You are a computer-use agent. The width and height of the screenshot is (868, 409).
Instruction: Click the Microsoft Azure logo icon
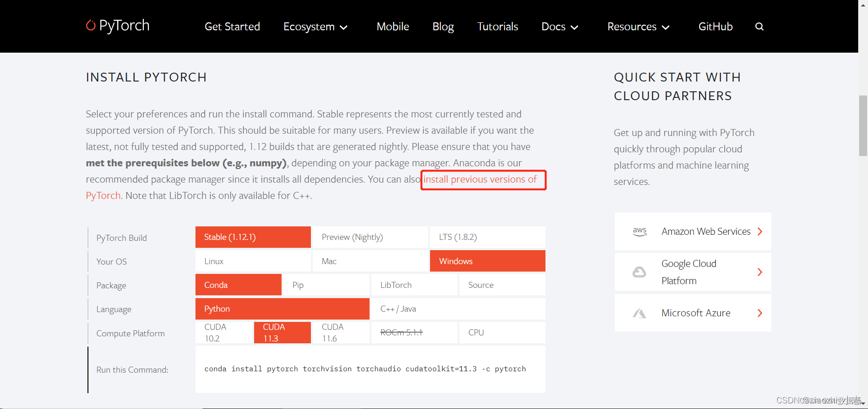(x=639, y=313)
